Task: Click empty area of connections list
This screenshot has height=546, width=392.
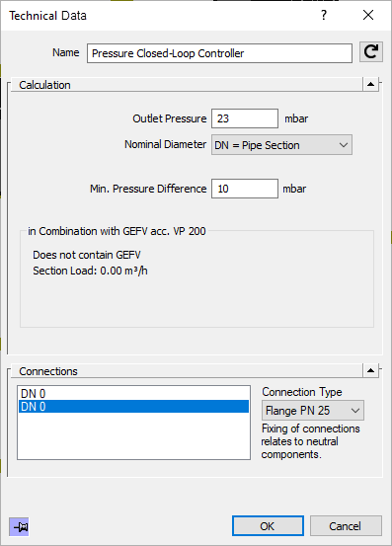Action: coord(133,436)
